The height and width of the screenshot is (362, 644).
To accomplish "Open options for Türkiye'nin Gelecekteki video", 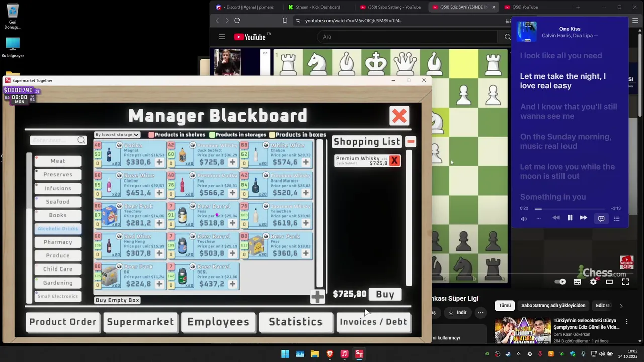I will click(x=627, y=321).
